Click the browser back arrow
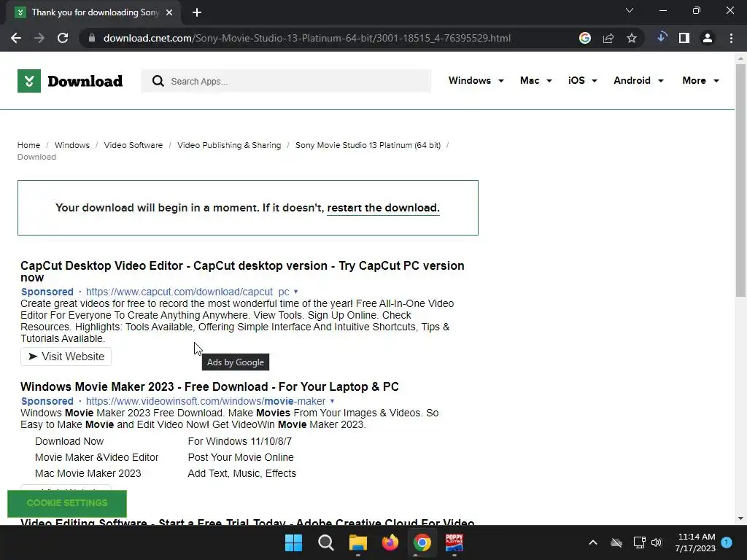Screen dimensions: 747x560 (16, 38)
